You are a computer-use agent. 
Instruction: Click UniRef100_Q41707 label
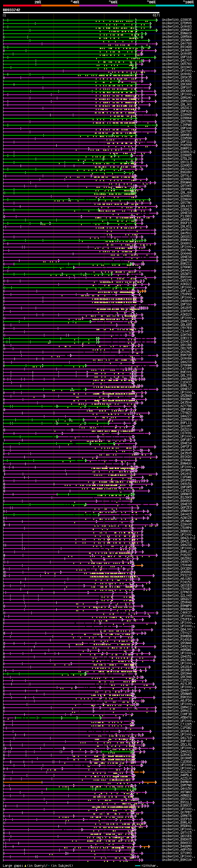pyautogui.click(x=177, y=61)
